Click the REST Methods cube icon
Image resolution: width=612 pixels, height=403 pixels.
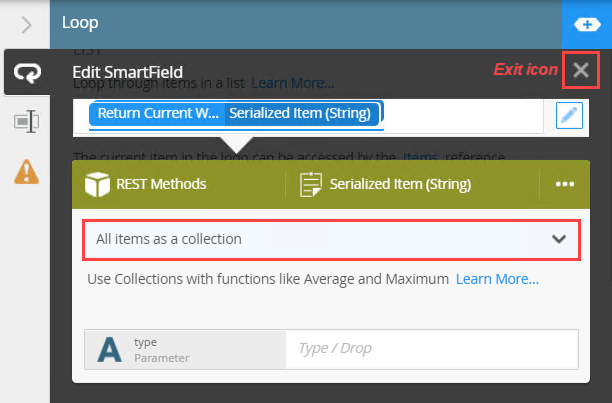point(97,184)
